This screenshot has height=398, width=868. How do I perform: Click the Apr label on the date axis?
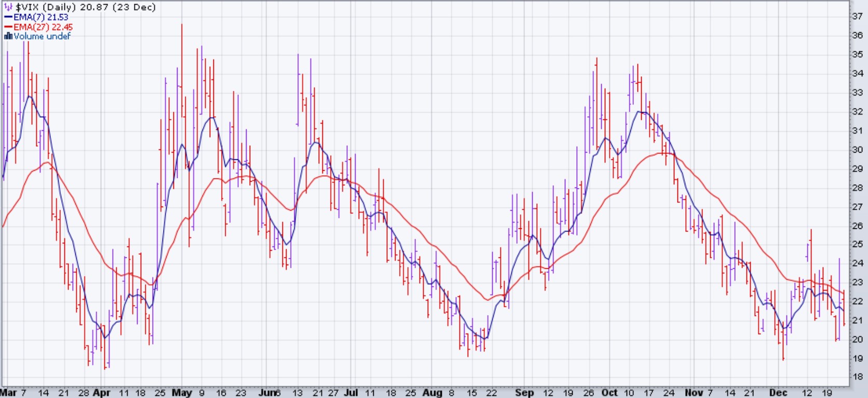102,393
